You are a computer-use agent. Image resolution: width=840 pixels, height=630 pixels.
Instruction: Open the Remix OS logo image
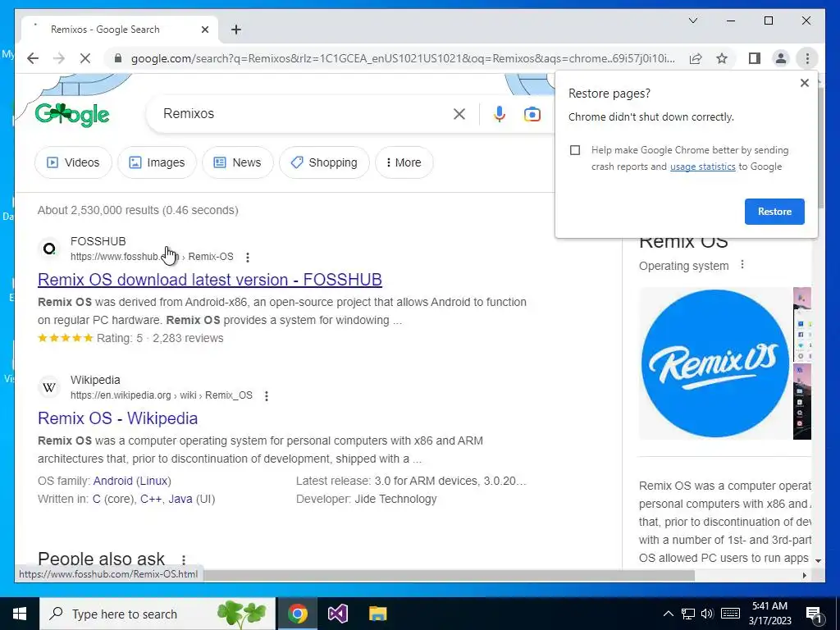pos(714,363)
